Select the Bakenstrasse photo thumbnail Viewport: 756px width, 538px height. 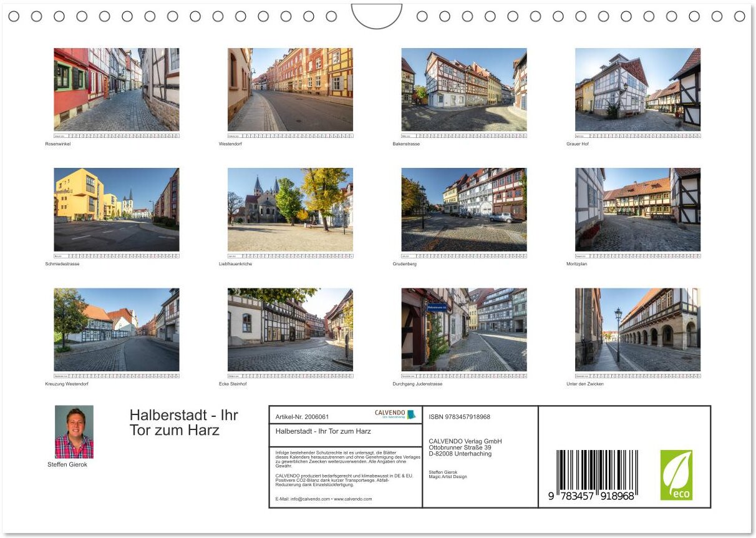coord(464,89)
